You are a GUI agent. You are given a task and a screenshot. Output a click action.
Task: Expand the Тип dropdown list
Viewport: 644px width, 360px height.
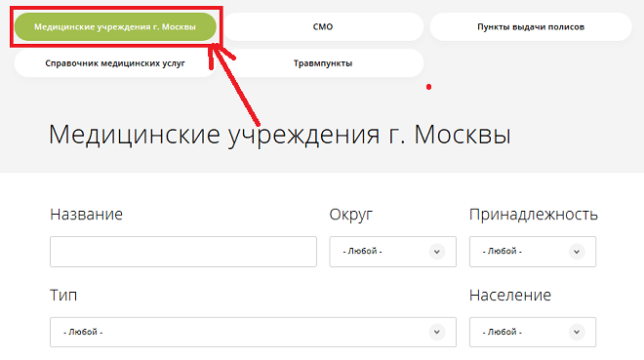[x=253, y=332]
